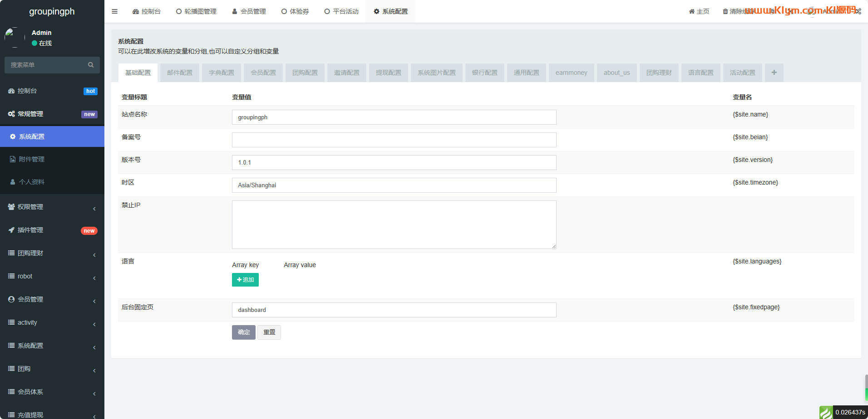Expand the activity sidebar menu

coord(52,322)
